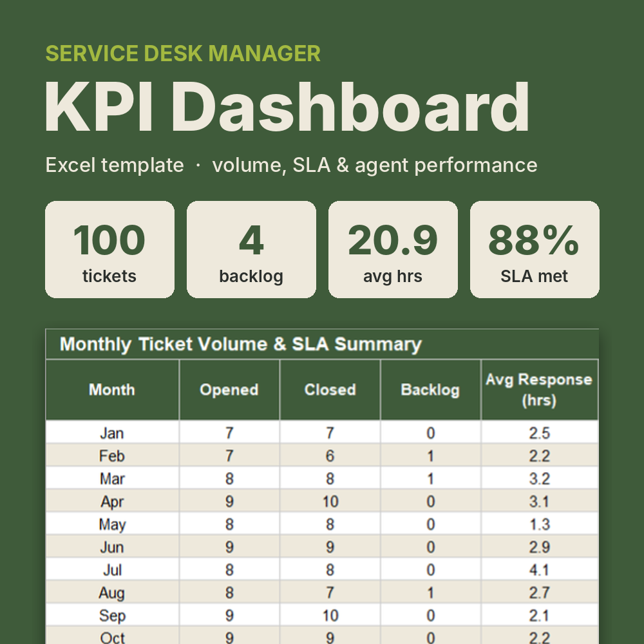Click the Closed value 7 in Aug row

pyautogui.click(x=330, y=592)
